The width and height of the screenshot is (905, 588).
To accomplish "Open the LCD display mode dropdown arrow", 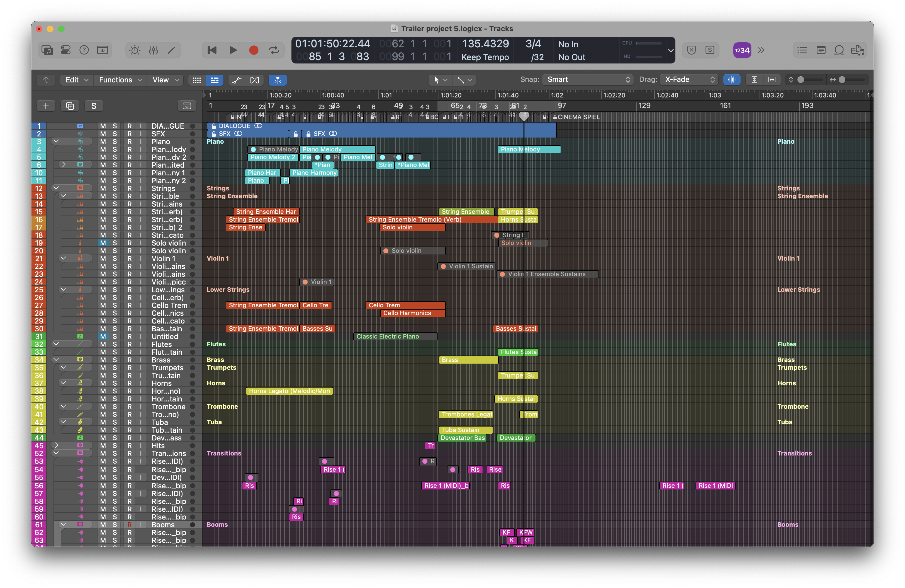I will coord(671,50).
